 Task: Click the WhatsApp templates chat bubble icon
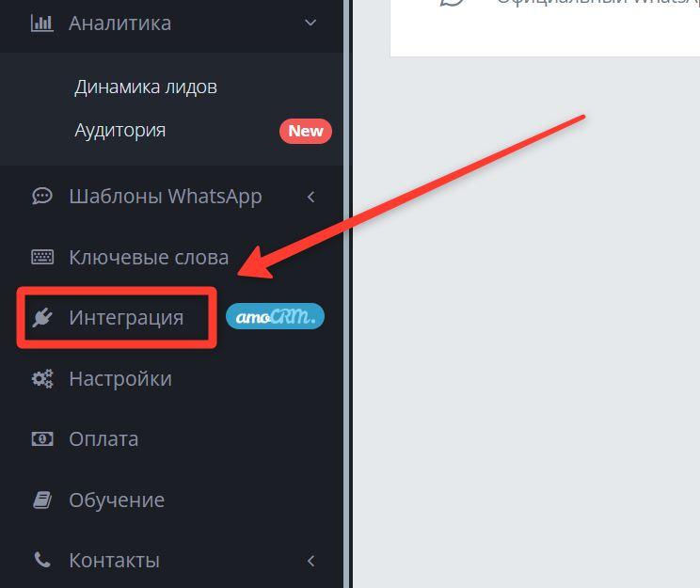coord(42,196)
